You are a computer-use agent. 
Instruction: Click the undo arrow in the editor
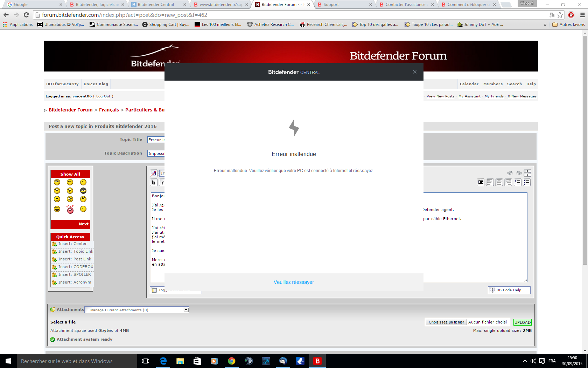coord(510,173)
